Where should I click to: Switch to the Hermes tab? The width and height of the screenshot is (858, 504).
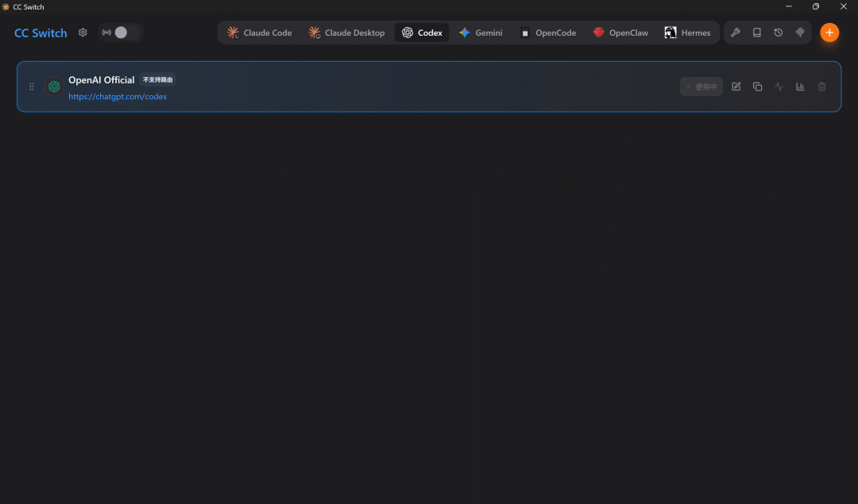coord(687,33)
